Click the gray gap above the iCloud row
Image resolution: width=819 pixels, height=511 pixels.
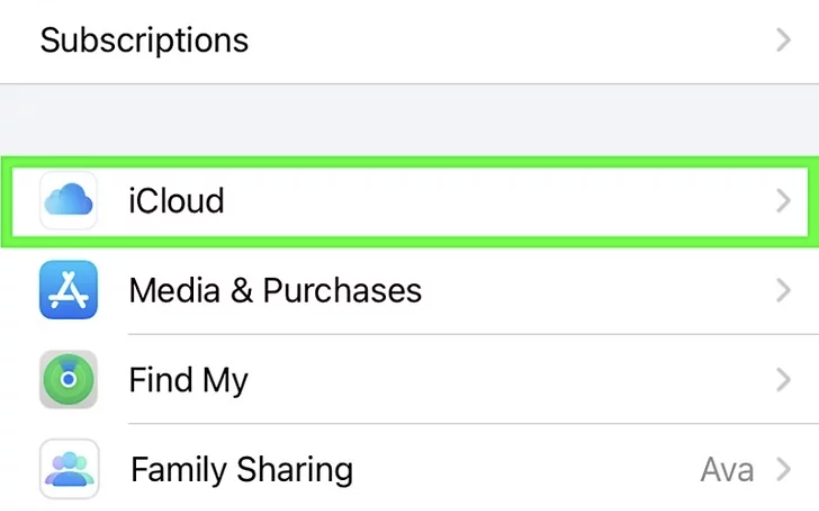click(x=400, y=120)
